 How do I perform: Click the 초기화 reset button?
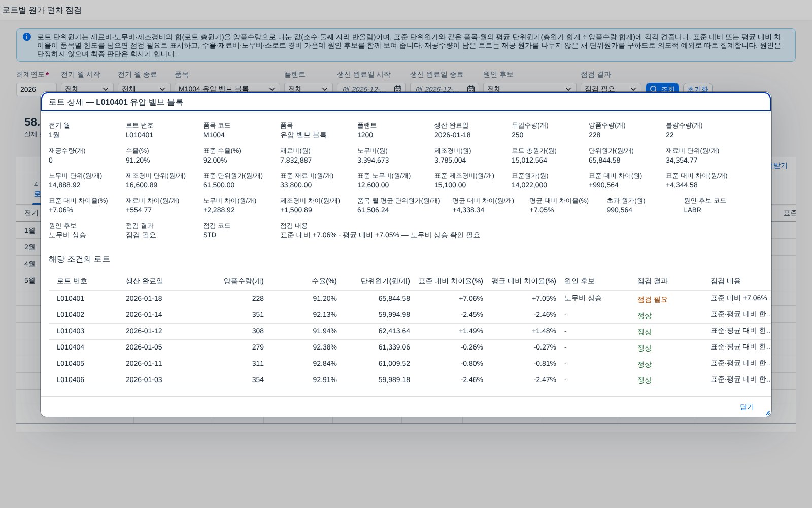(x=697, y=89)
